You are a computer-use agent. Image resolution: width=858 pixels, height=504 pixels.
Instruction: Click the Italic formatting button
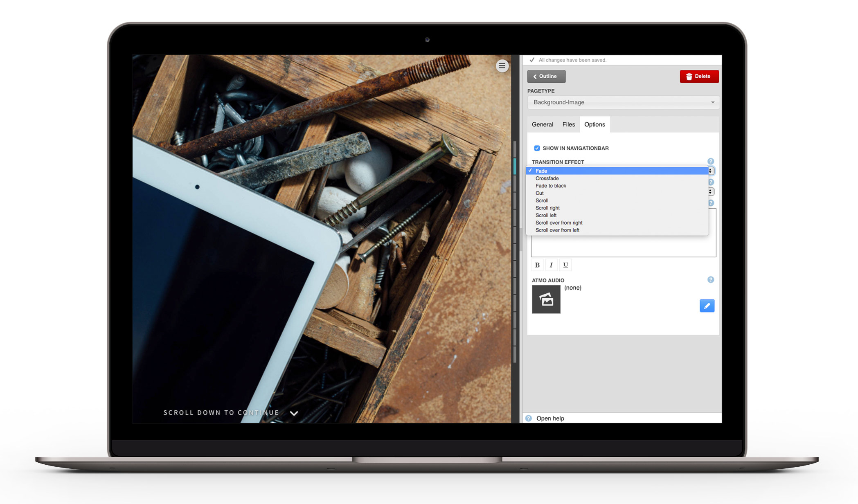pyautogui.click(x=551, y=265)
